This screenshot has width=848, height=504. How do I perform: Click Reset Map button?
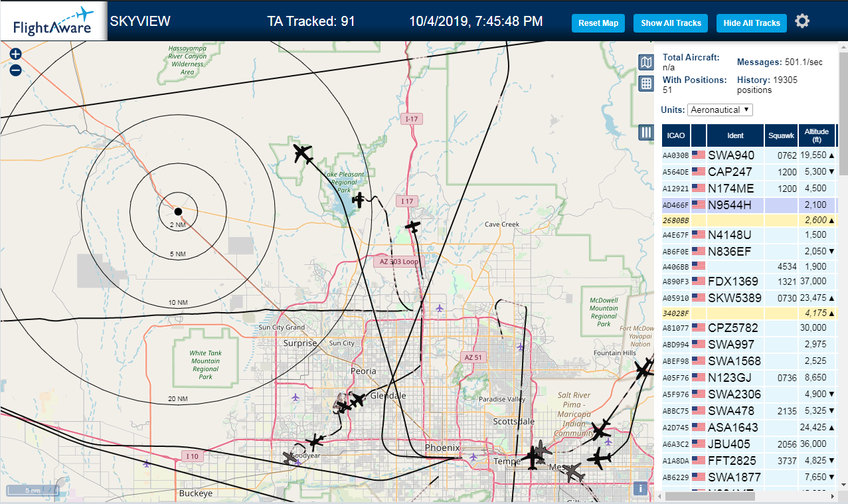click(598, 23)
